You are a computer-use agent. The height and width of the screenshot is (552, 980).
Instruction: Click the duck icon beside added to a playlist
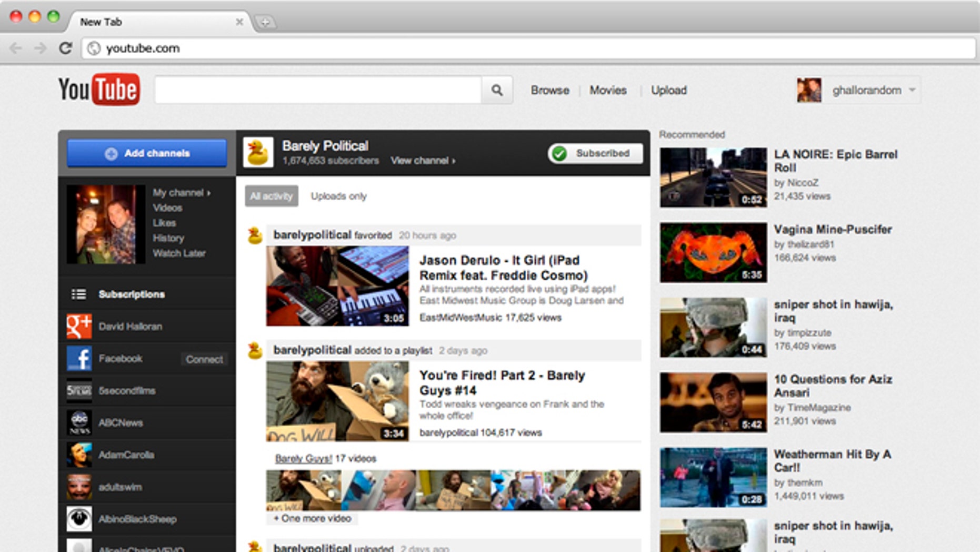(255, 350)
